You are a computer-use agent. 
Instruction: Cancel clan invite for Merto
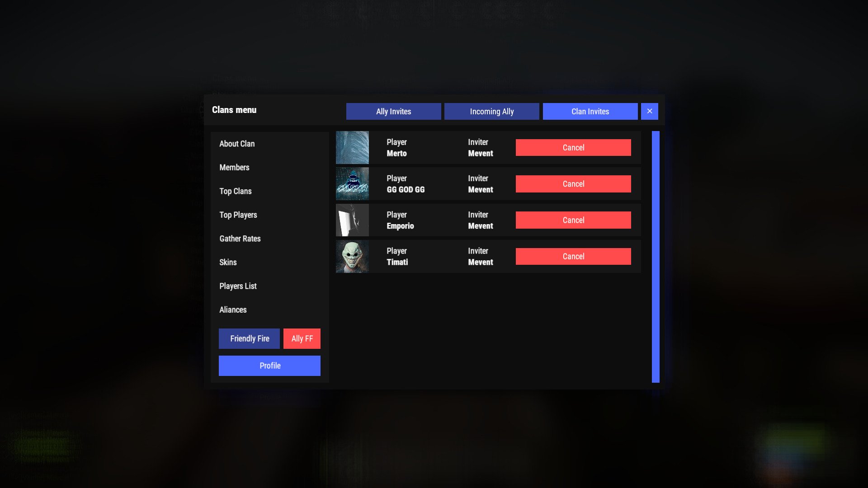[573, 147]
